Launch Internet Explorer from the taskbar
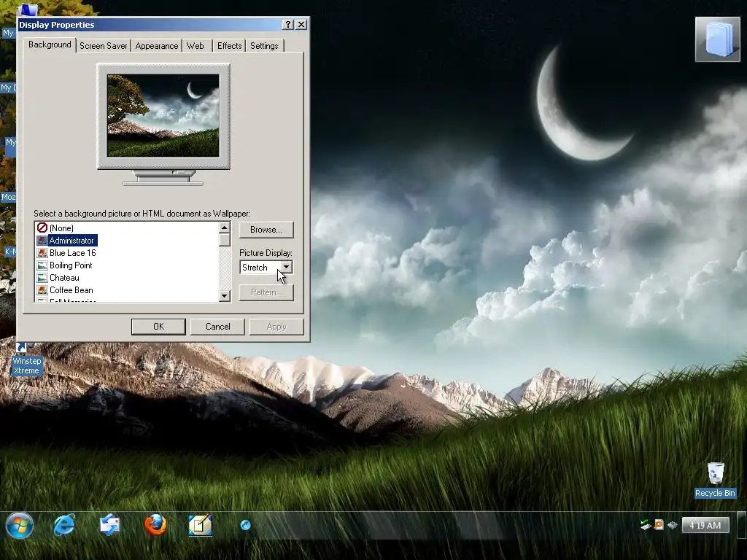The image size is (747, 560). click(x=64, y=525)
